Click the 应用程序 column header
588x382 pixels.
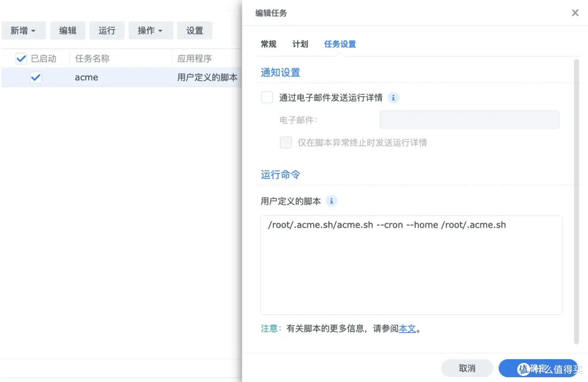click(x=194, y=58)
